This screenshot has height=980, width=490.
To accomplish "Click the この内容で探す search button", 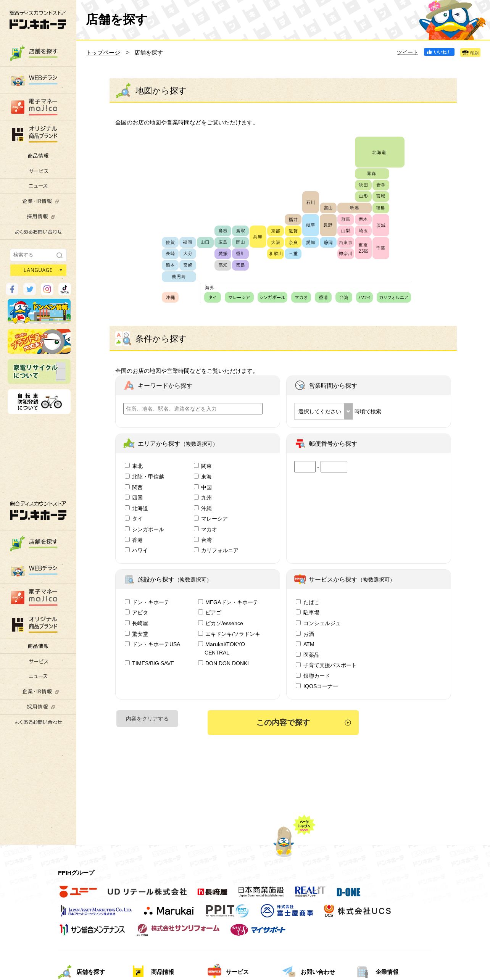I will [x=283, y=722].
